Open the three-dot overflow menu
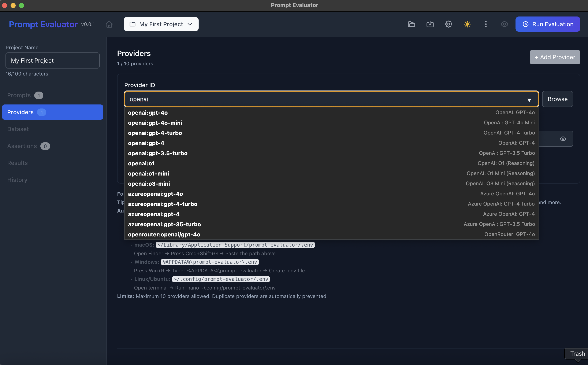588x365 pixels. tap(486, 24)
